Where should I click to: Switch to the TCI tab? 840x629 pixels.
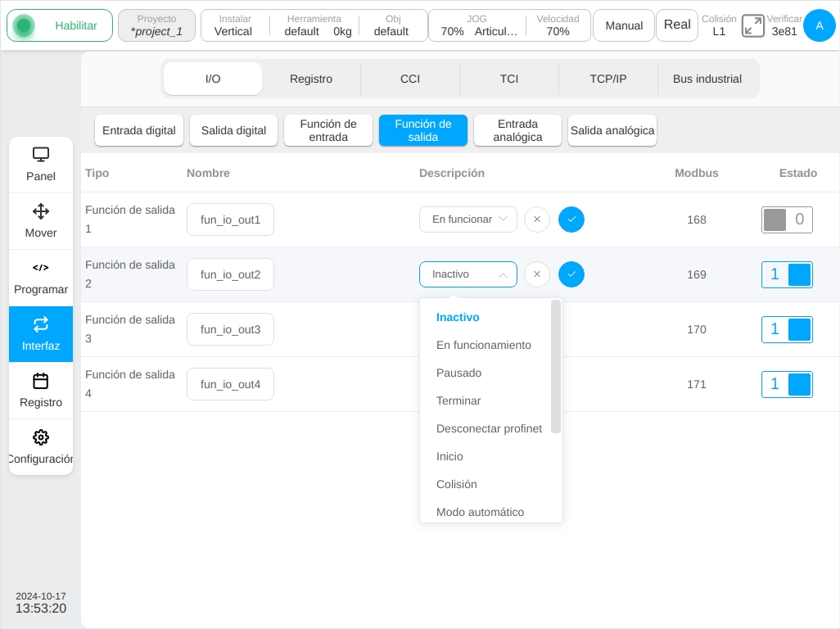509,79
